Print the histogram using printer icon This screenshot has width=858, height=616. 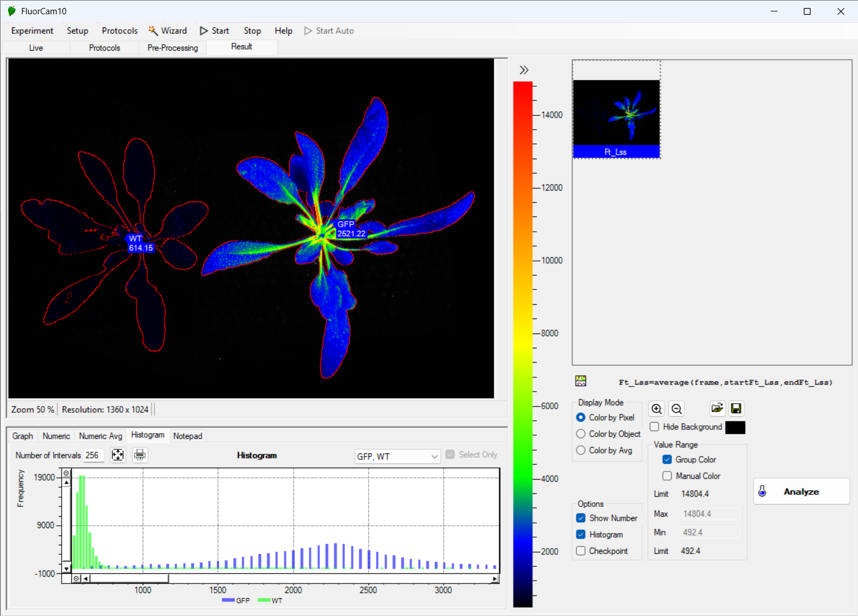[x=140, y=455]
